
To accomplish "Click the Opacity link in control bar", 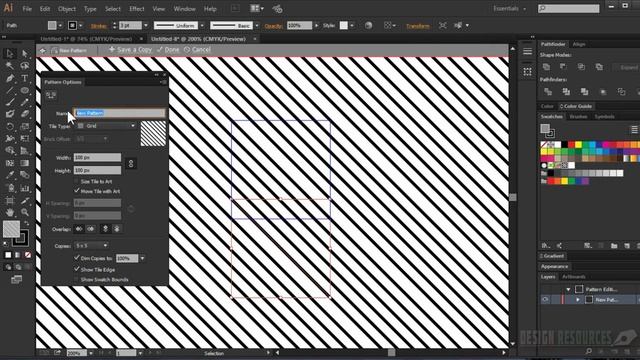I will tap(273, 26).
